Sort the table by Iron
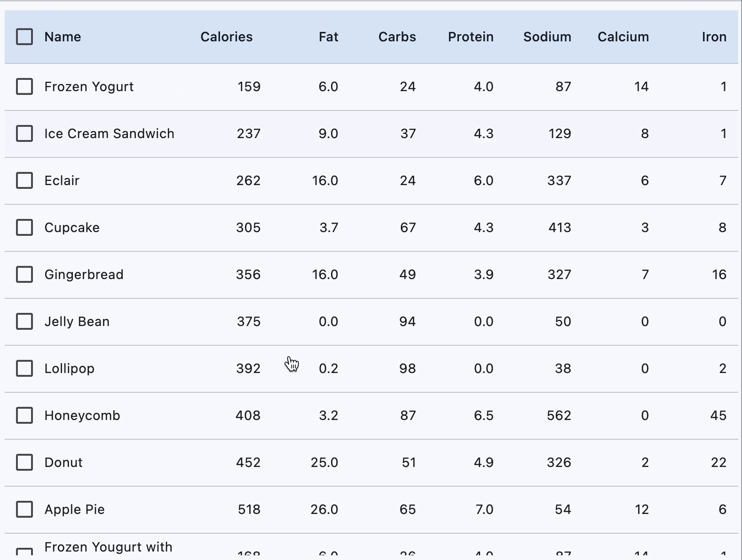This screenshot has height=560, width=742. click(714, 37)
